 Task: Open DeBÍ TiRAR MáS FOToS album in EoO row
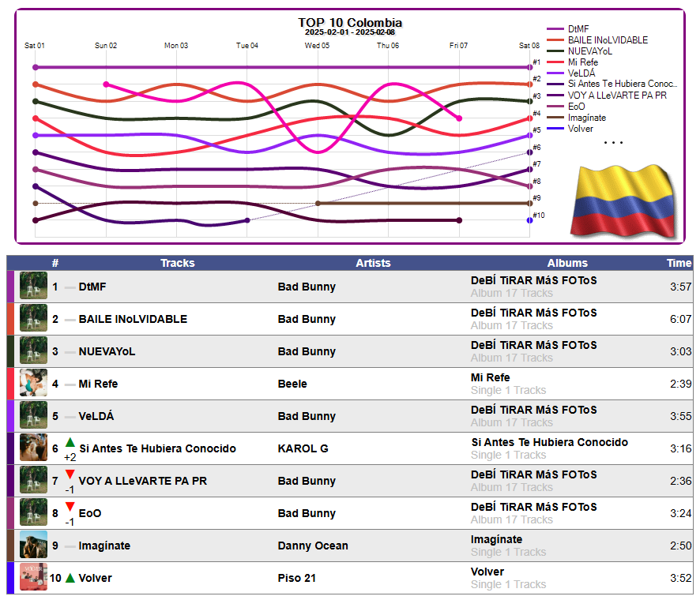(x=534, y=507)
